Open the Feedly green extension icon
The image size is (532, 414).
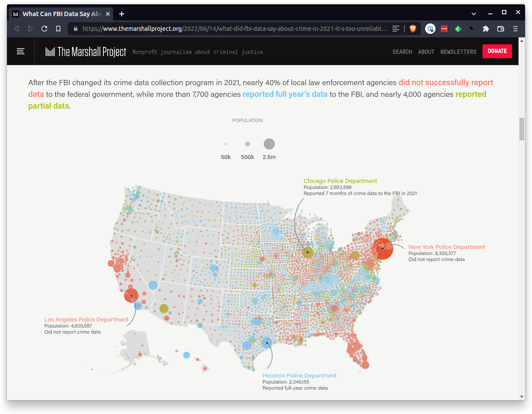click(x=458, y=29)
